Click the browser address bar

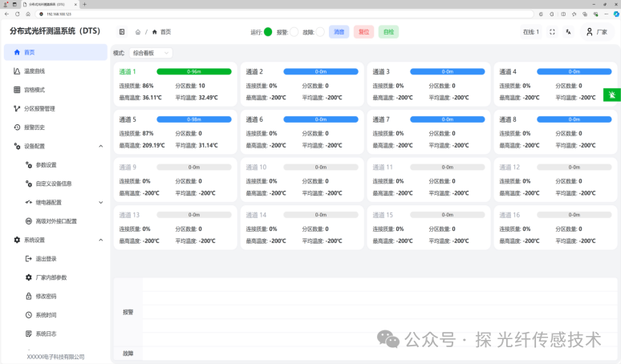[x=285, y=14]
